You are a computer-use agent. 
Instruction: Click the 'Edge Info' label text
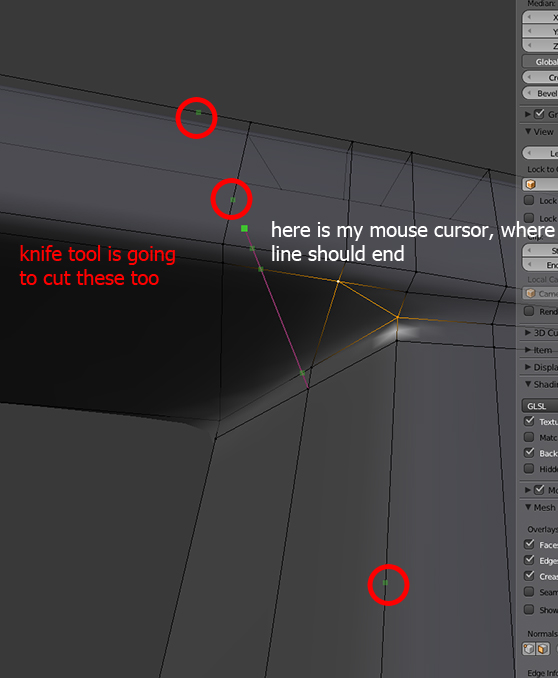point(542,673)
